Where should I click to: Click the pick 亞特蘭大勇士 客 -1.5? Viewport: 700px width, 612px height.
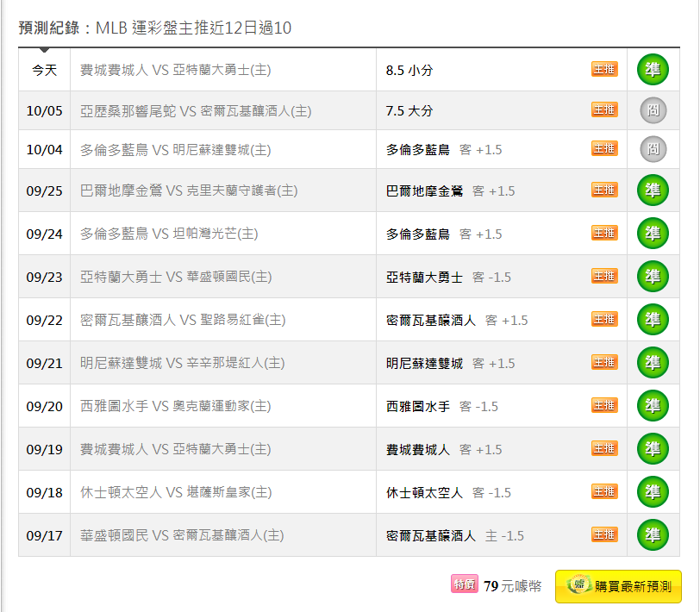pyautogui.click(x=448, y=278)
